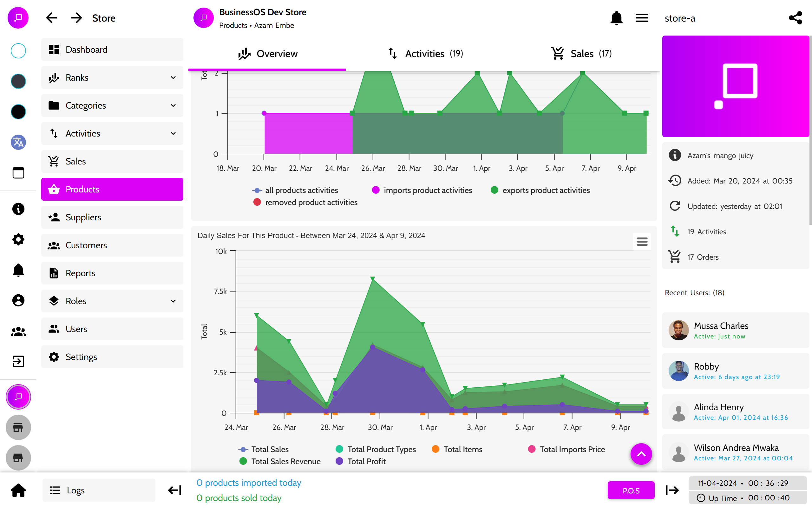Select the second grey store avatar in left rail
This screenshot has height=508, width=812.
click(x=18, y=458)
